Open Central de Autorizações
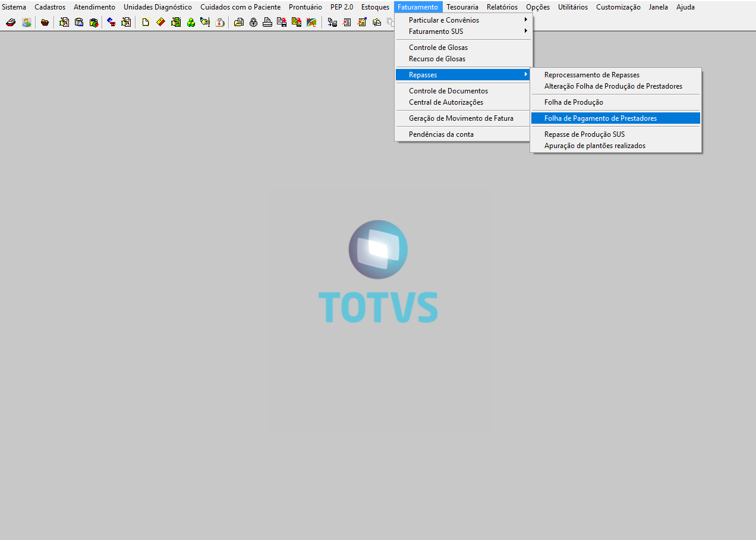Image resolution: width=756 pixels, height=540 pixels. tap(464, 102)
